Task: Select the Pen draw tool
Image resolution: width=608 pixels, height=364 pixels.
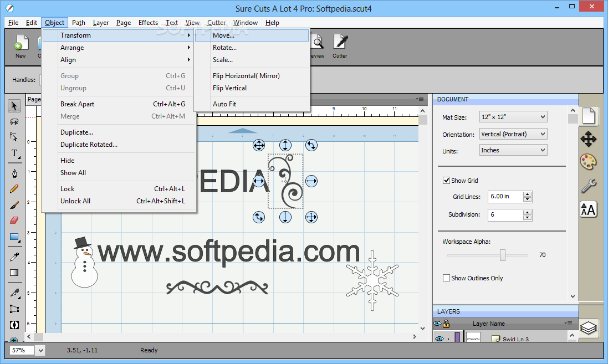Action: click(x=14, y=173)
